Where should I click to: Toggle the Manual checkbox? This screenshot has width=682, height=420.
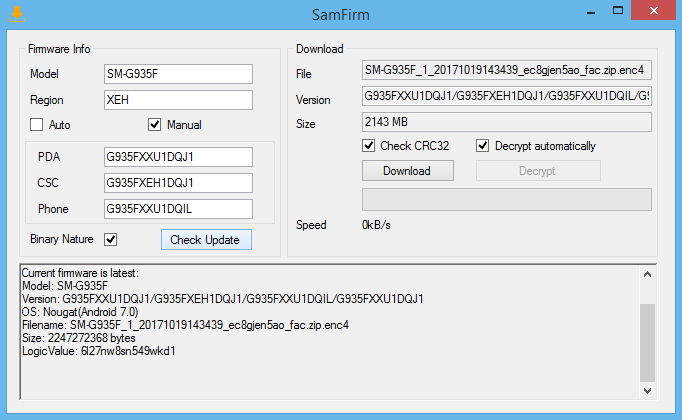(x=154, y=125)
